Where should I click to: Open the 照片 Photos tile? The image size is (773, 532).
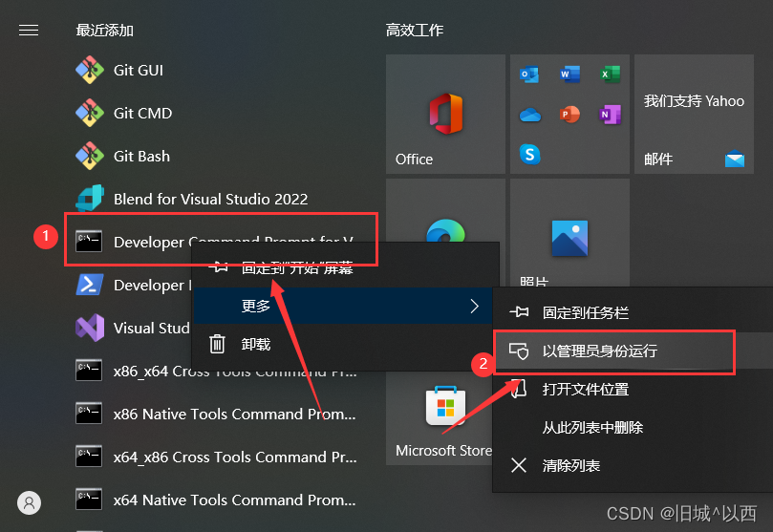coord(569,233)
